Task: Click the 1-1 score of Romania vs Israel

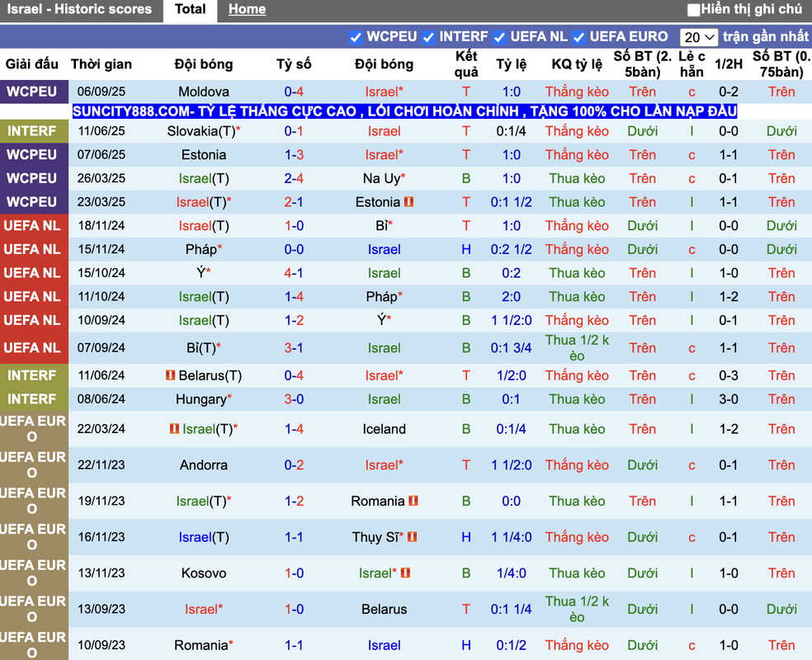Action: [x=294, y=645]
